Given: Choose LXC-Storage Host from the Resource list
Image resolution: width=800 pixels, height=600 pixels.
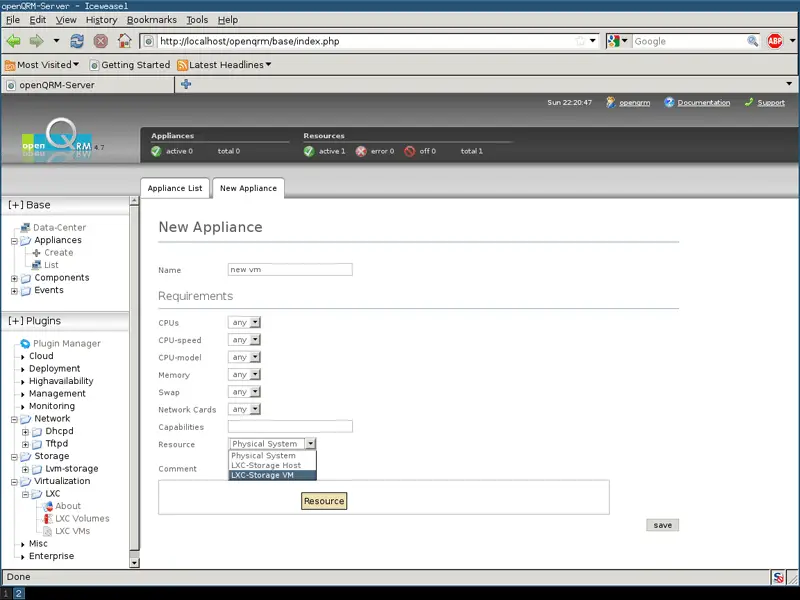Looking at the screenshot, I should coord(272,465).
